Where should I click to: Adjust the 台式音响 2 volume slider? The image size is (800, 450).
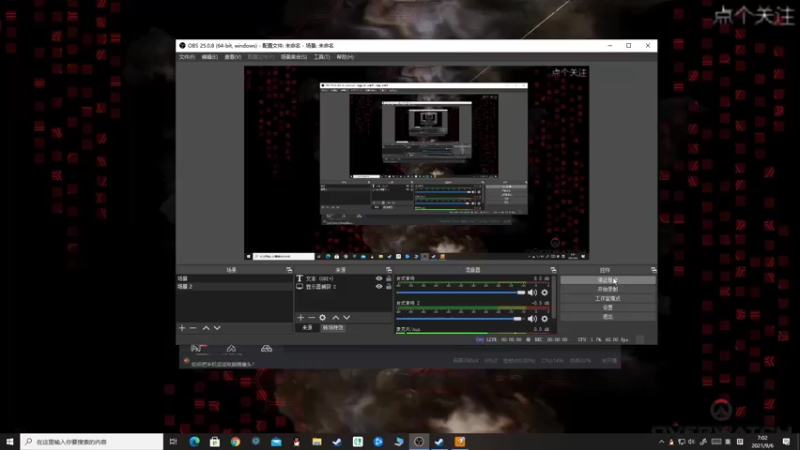click(460, 319)
